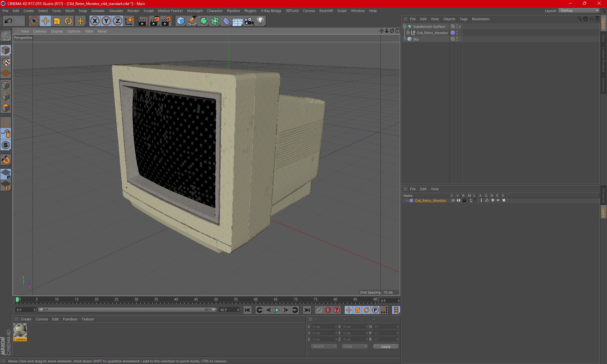Go to start of animation

click(248, 310)
